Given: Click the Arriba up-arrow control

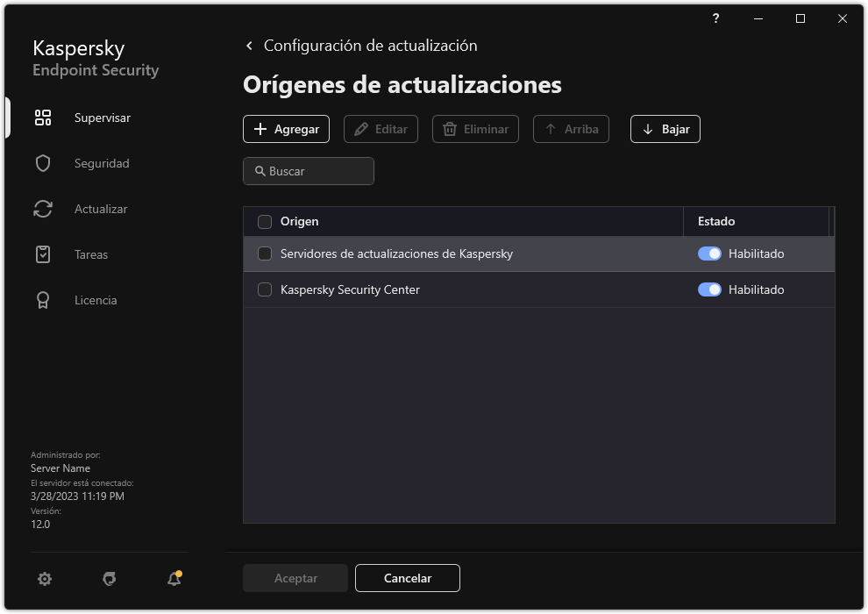Looking at the screenshot, I should click(571, 129).
